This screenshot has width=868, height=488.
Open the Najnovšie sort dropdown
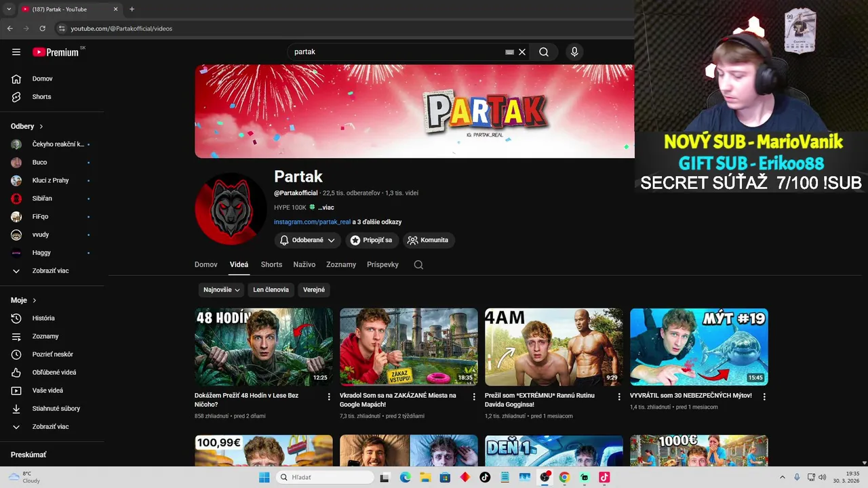pyautogui.click(x=222, y=290)
